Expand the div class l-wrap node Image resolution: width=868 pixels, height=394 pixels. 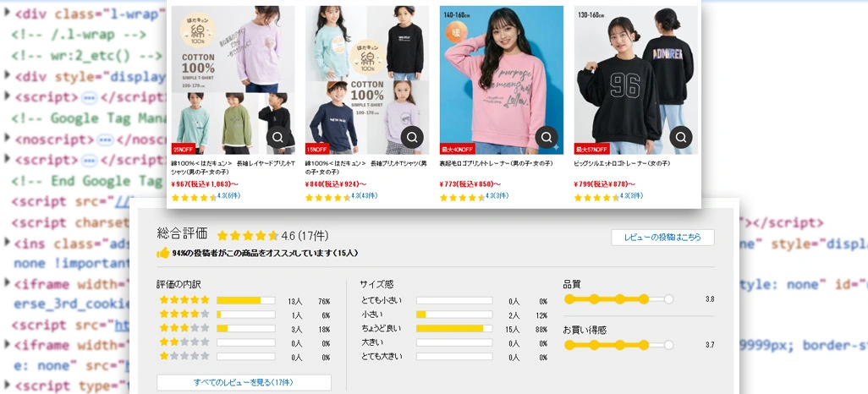pyautogui.click(x=8, y=14)
